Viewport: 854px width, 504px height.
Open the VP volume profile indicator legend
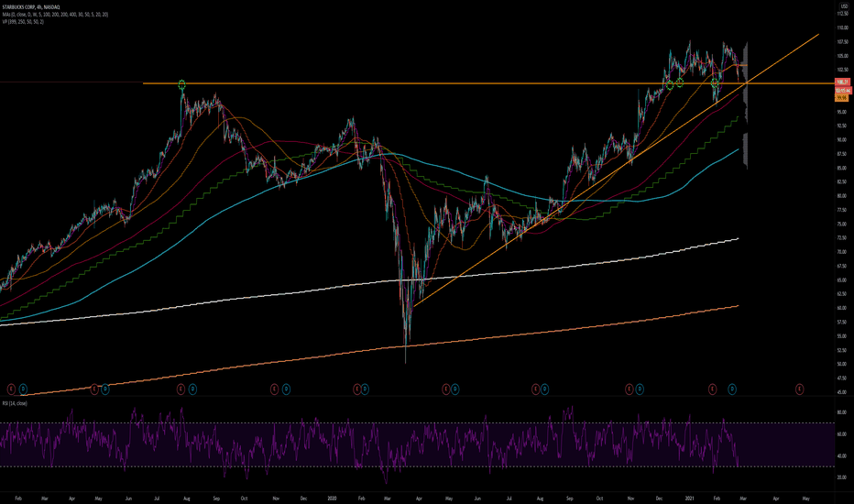pos(23,22)
